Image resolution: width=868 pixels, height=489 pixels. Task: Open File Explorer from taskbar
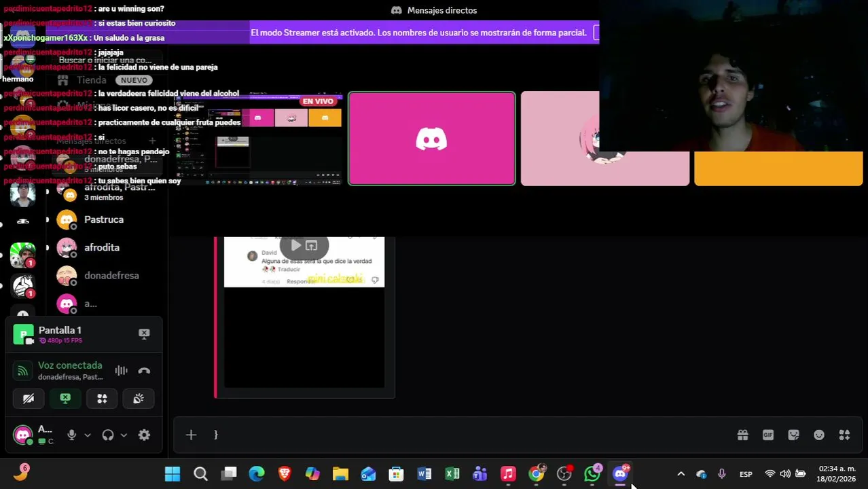(340, 474)
